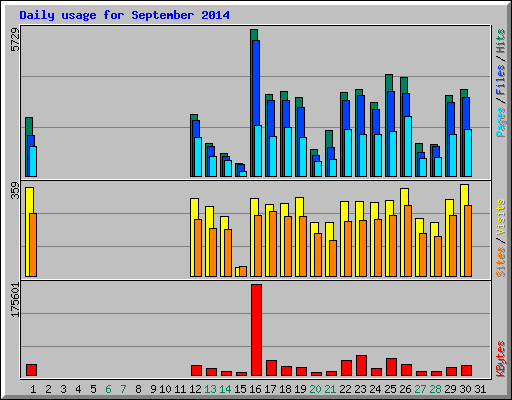Click the yellow Visits legend label
Image resolution: width=512 pixels, height=400 pixels.
point(500,218)
